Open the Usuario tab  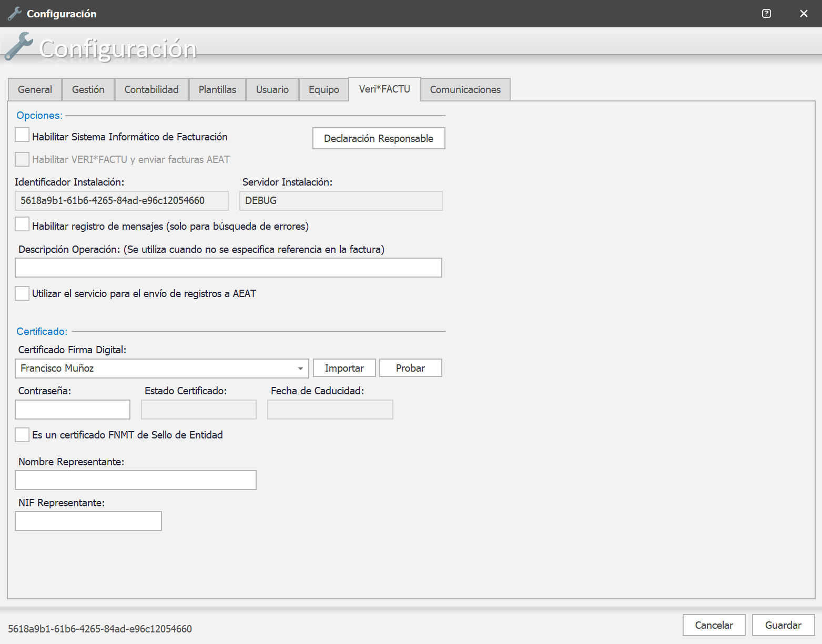pos(272,89)
